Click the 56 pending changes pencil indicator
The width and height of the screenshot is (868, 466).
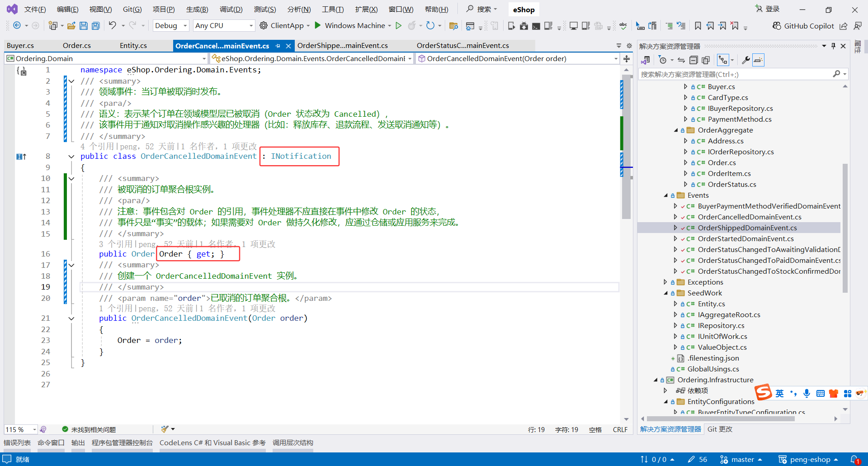[x=698, y=460]
